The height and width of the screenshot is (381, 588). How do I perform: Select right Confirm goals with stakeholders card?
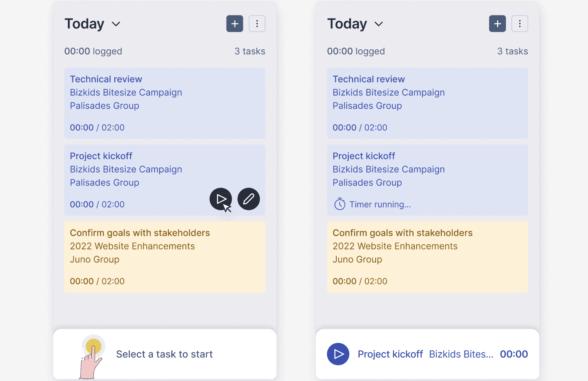427,257
